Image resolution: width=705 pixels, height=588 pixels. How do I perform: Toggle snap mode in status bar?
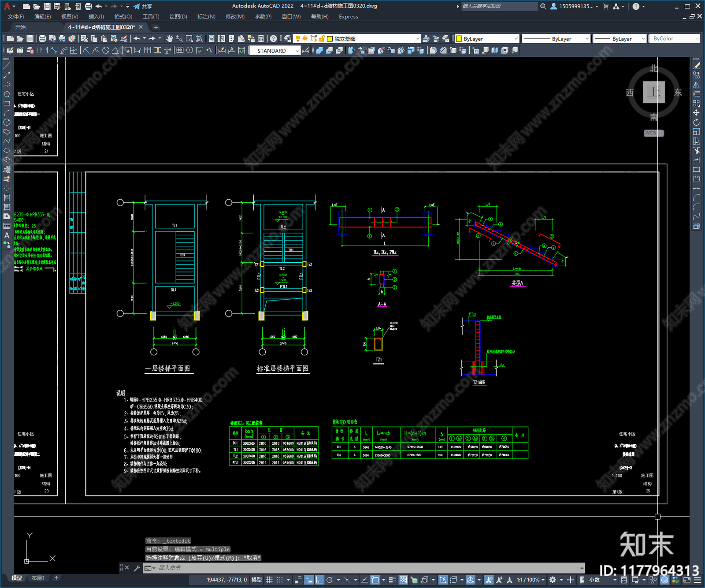pos(280,580)
